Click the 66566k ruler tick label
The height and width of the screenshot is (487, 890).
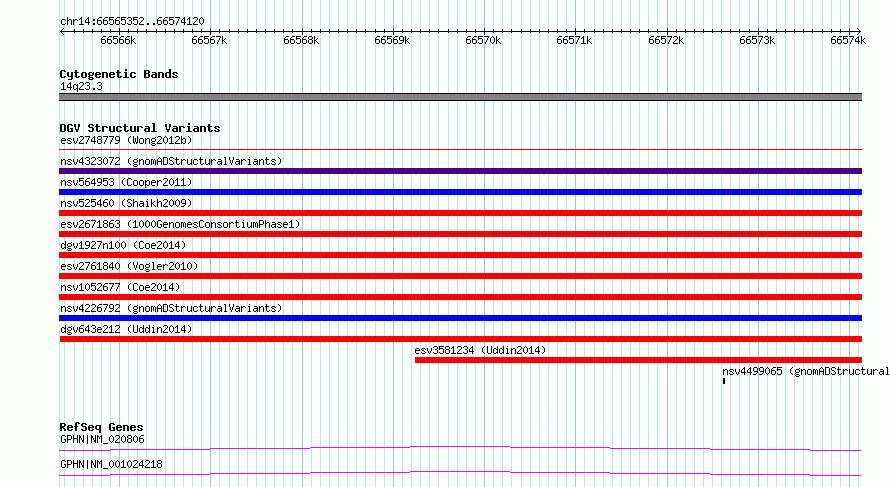(x=118, y=40)
